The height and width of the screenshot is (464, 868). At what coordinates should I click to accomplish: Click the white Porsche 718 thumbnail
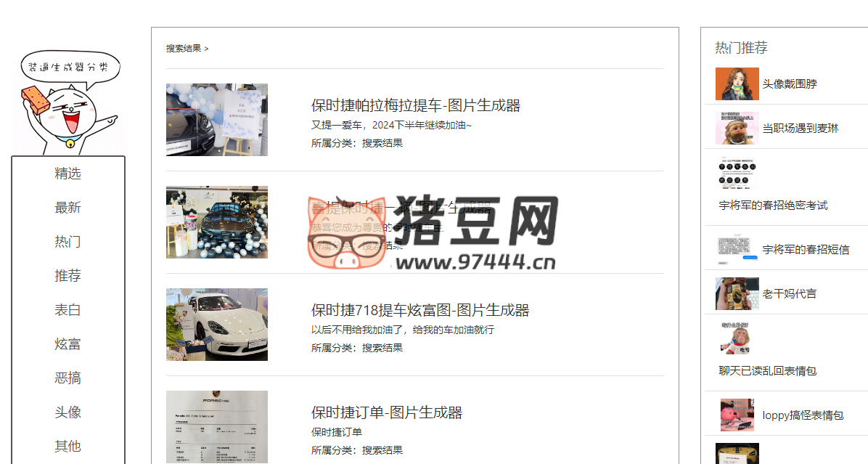(x=217, y=325)
